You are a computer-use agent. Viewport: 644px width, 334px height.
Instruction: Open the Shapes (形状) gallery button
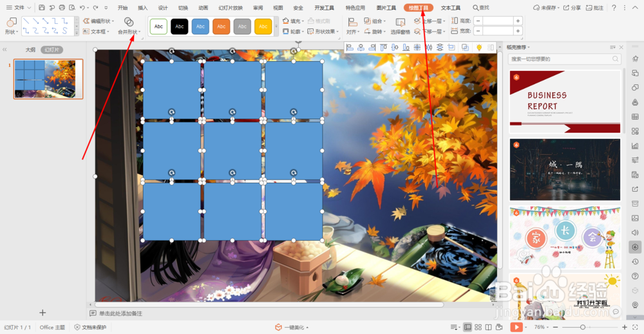tap(12, 26)
